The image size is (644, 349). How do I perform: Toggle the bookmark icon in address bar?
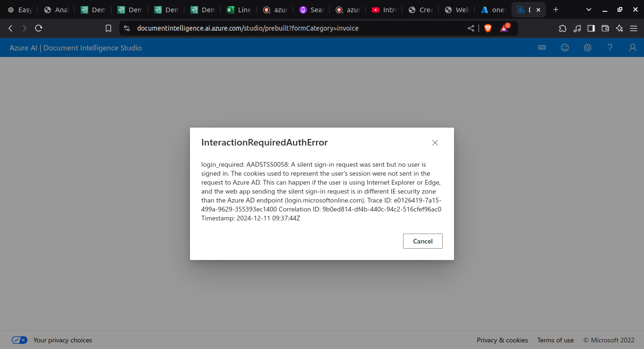point(108,28)
